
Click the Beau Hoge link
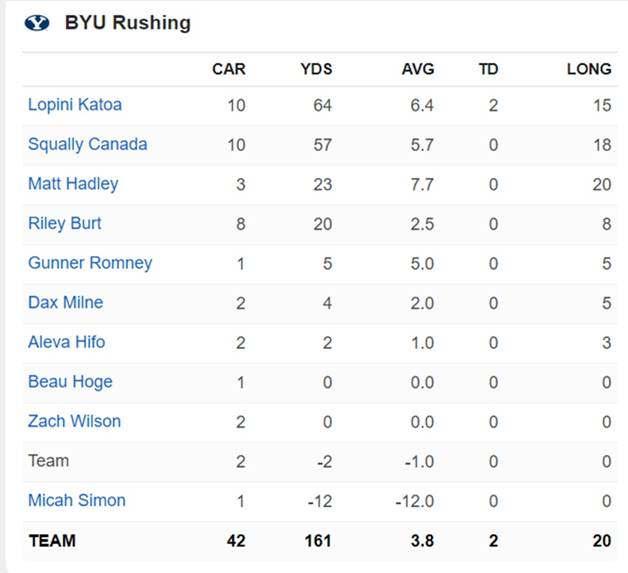tap(70, 381)
